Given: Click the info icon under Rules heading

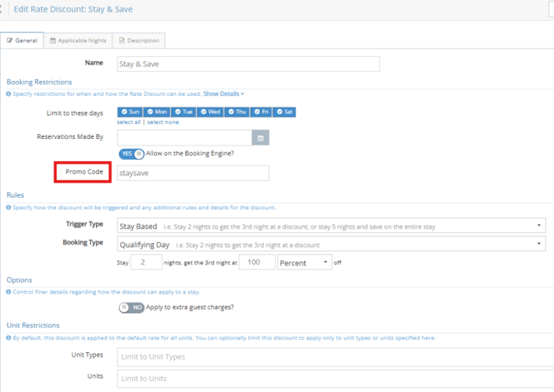Looking at the screenshot, I should (x=9, y=208).
